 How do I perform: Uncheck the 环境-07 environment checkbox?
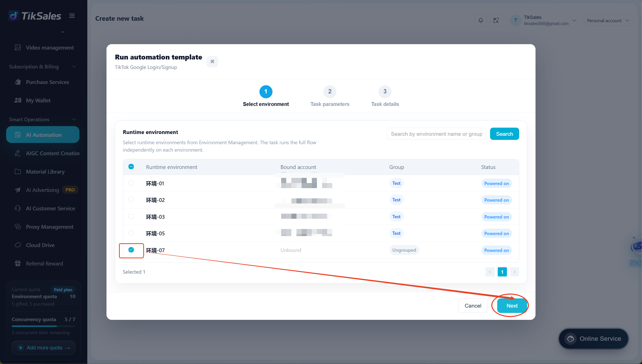coord(131,250)
